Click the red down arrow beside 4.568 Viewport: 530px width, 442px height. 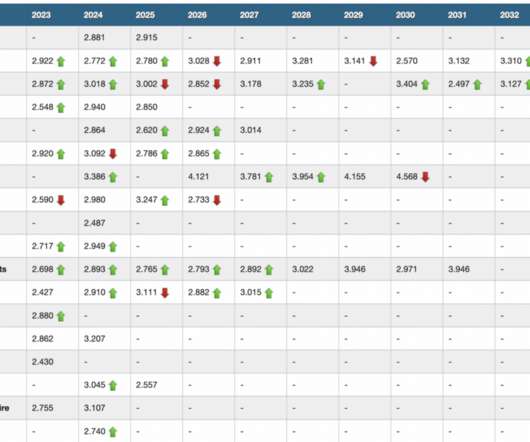[x=425, y=177]
